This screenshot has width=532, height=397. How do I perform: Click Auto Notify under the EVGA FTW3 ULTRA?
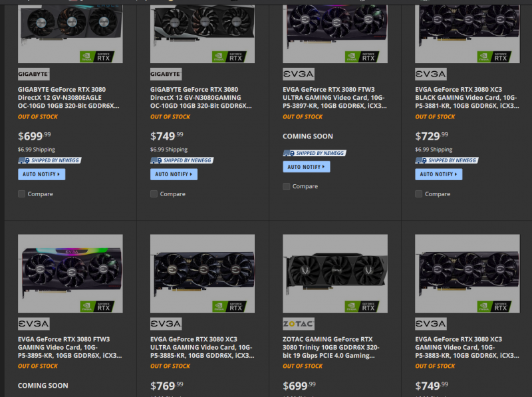click(306, 167)
